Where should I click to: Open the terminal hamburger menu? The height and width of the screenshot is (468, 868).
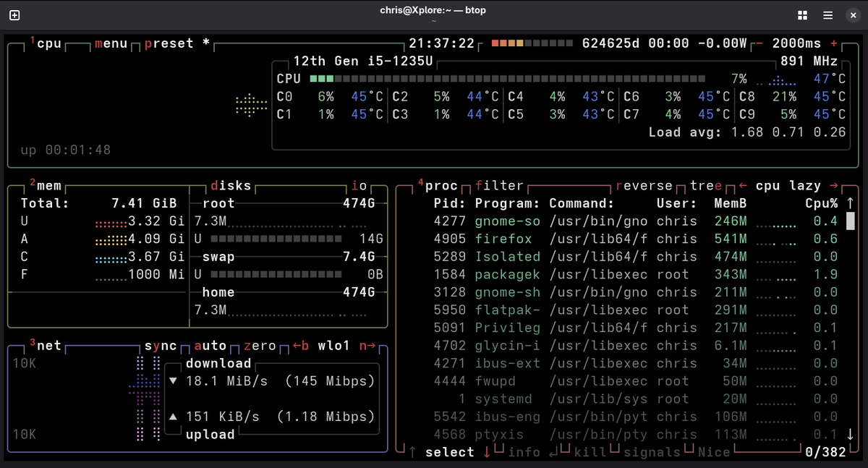click(x=827, y=15)
